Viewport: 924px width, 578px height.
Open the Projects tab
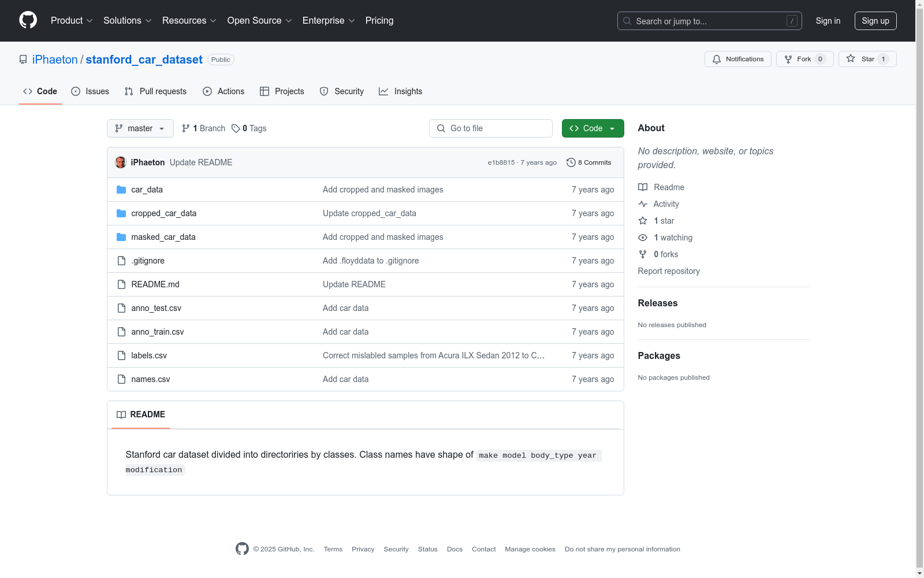pos(282,91)
